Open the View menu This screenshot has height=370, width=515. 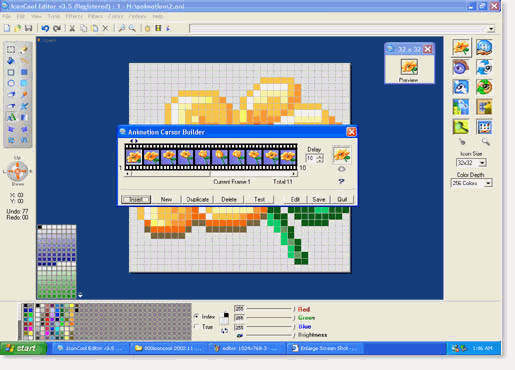[36, 16]
